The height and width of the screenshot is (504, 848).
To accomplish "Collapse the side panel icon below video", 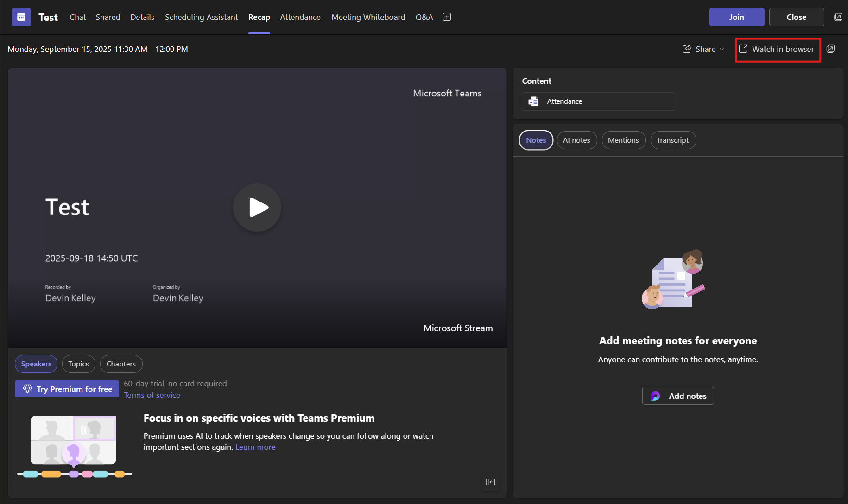I will click(490, 482).
